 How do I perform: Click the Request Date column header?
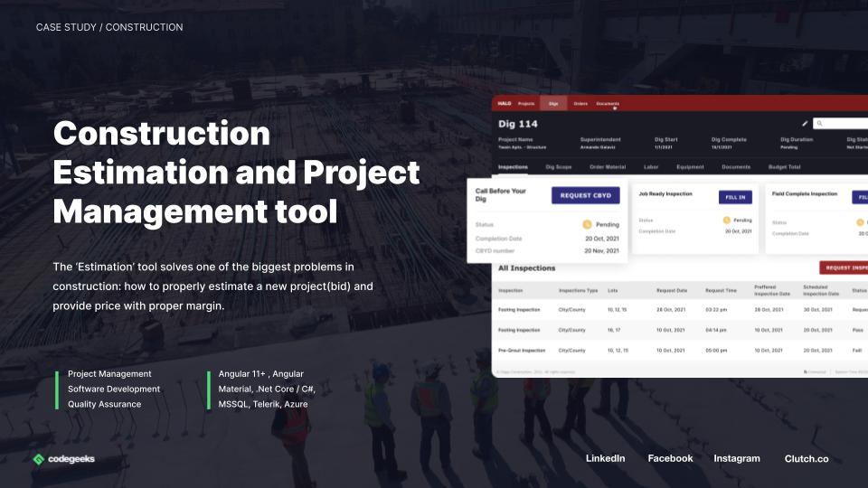[x=672, y=290]
